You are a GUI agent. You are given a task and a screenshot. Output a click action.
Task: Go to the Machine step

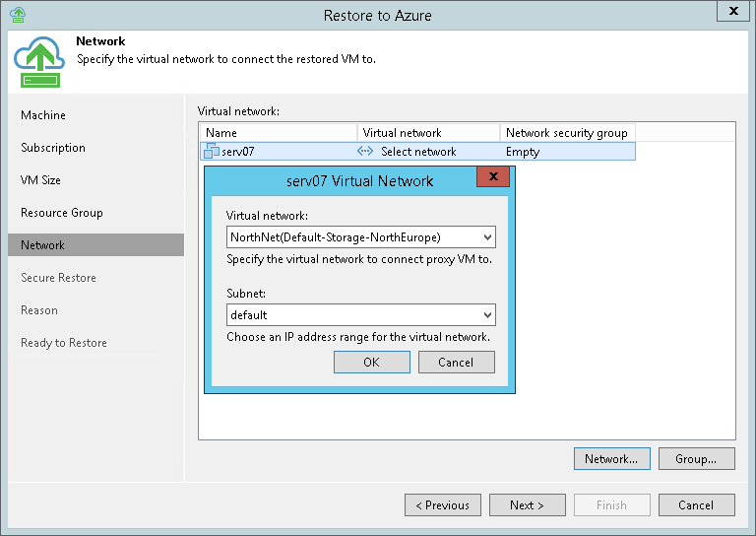(43, 115)
